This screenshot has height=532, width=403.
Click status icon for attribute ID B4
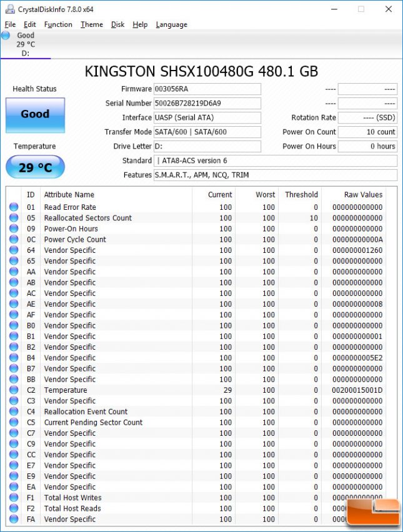[14, 357]
